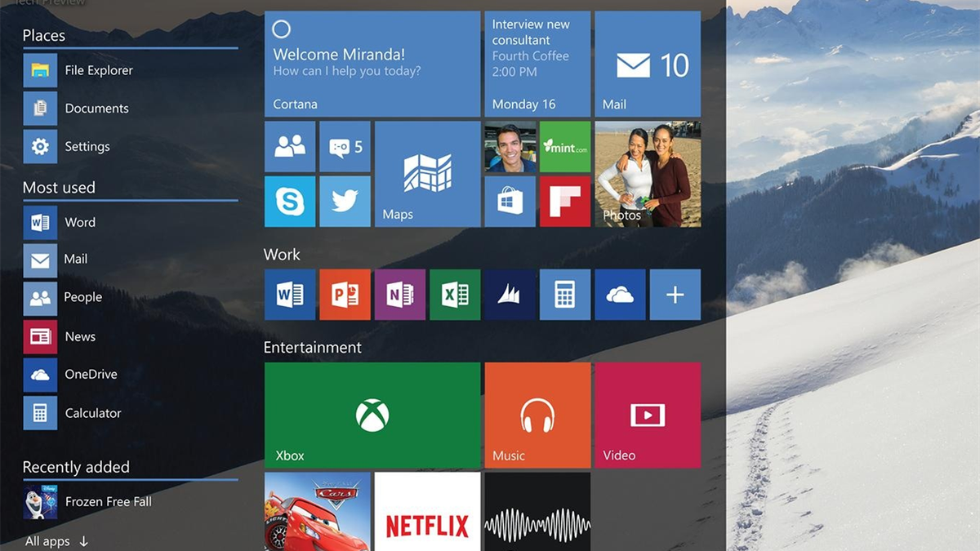
Task: Open the audio waveform tile
Action: pyautogui.click(x=537, y=512)
